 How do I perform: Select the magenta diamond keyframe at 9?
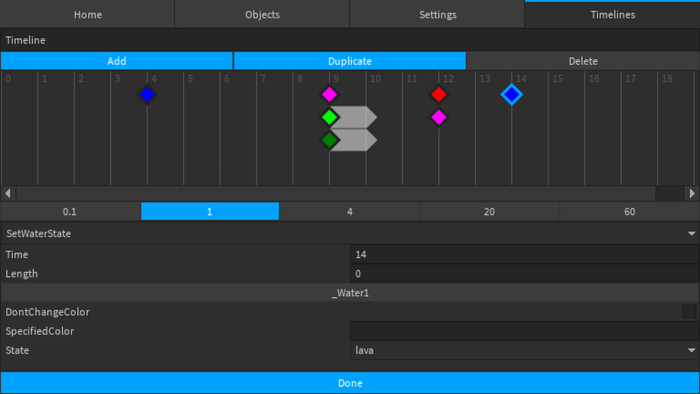[329, 95]
